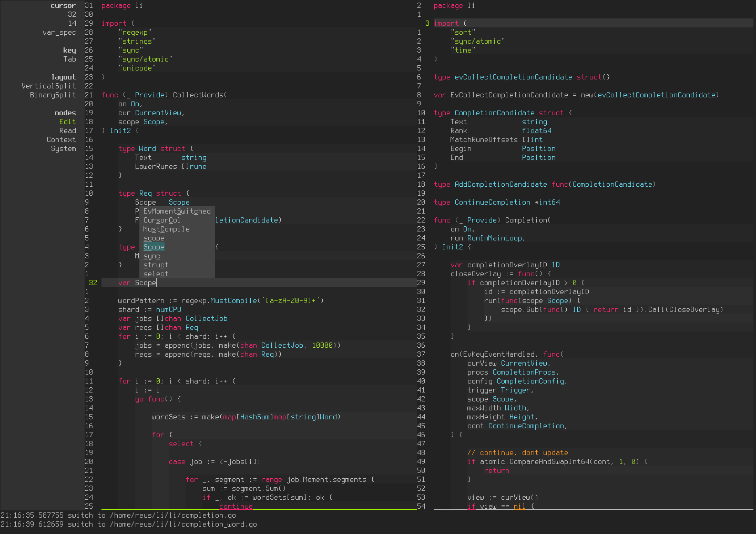Click System mode in sidebar
756x534 pixels.
click(x=63, y=148)
